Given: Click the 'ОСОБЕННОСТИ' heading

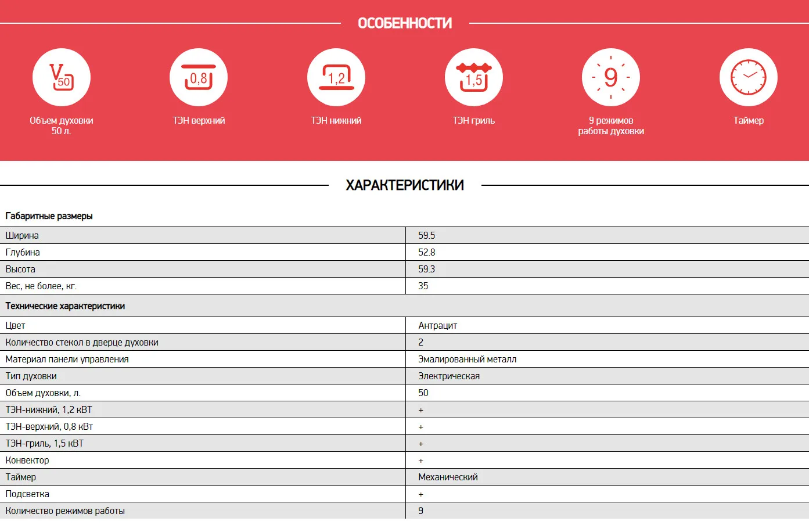Looking at the screenshot, I should pos(405,23).
